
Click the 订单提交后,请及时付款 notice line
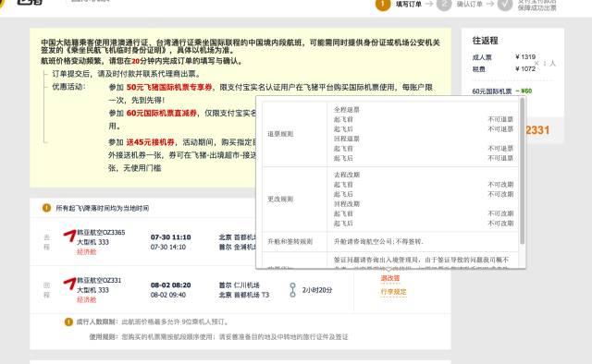click(126, 74)
